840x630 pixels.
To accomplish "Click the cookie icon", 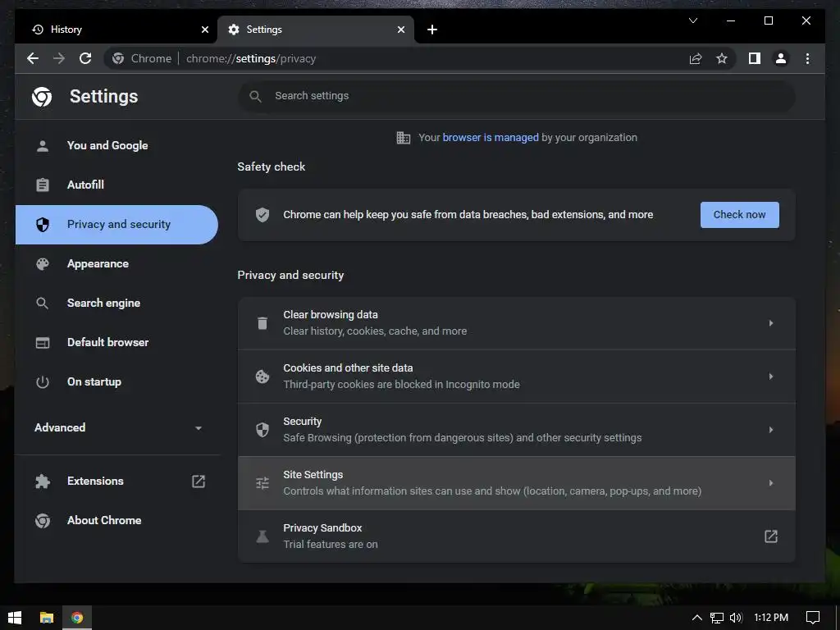I will [262, 377].
